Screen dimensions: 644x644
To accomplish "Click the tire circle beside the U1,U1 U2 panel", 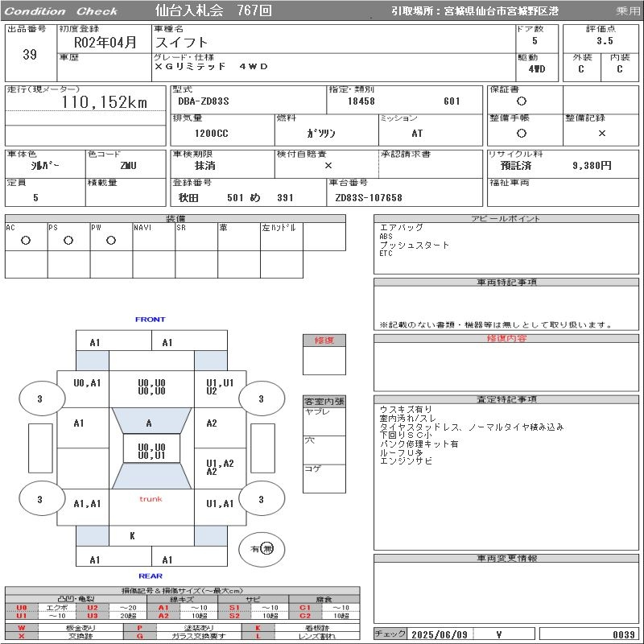I will coord(262,398).
